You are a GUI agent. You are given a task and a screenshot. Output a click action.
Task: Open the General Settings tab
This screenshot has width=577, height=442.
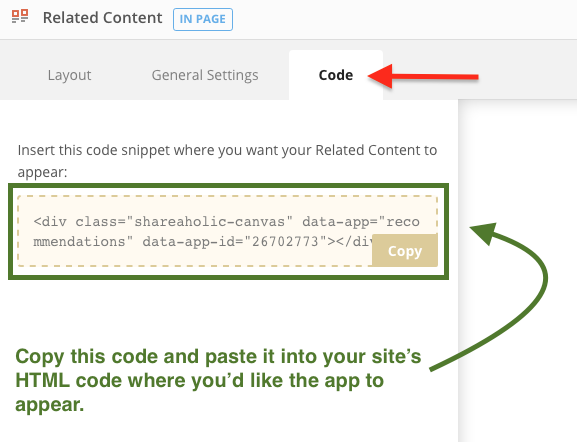pyautogui.click(x=205, y=75)
